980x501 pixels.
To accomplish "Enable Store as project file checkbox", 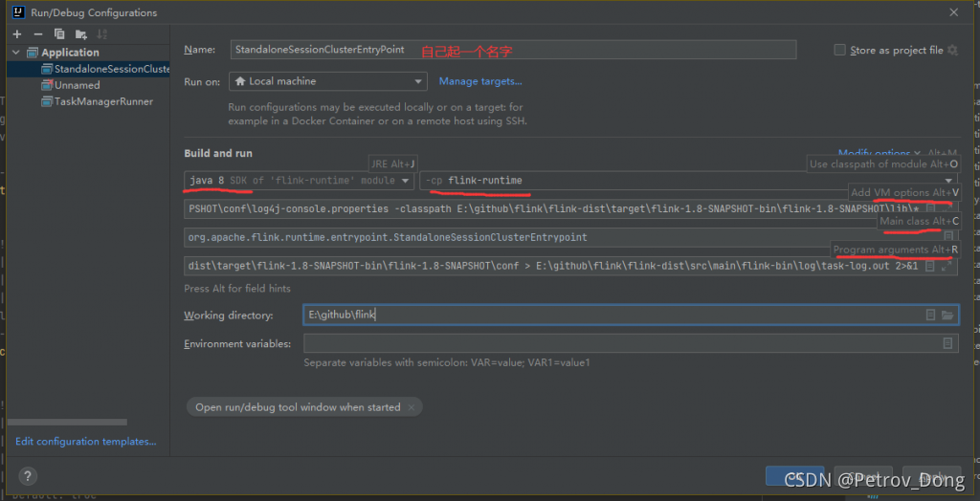I will 840,50.
